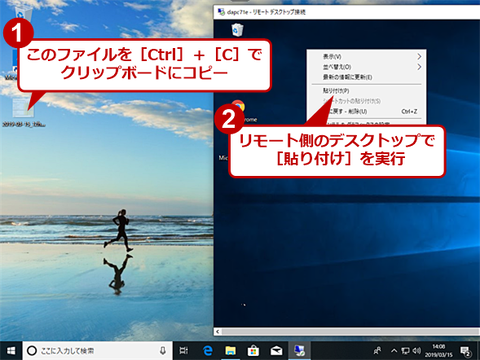
Task: Open File Explorer from the taskbar
Action: [230, 351]
